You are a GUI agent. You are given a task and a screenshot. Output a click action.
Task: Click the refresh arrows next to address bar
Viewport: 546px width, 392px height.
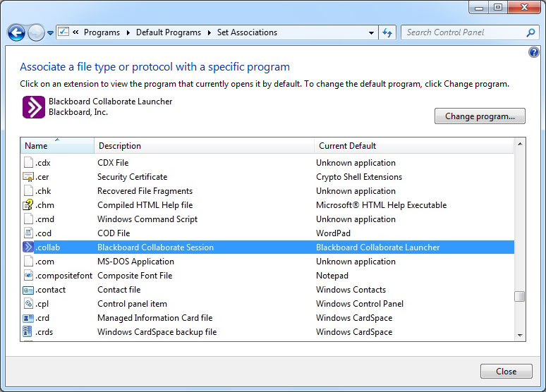click(x=387, y=32)
